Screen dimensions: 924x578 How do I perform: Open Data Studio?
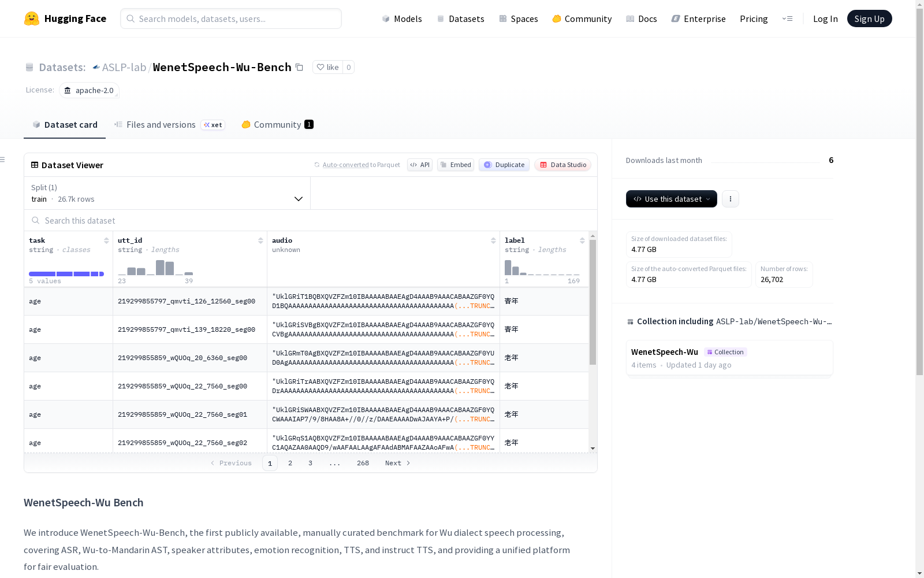(x=562, y=165)
